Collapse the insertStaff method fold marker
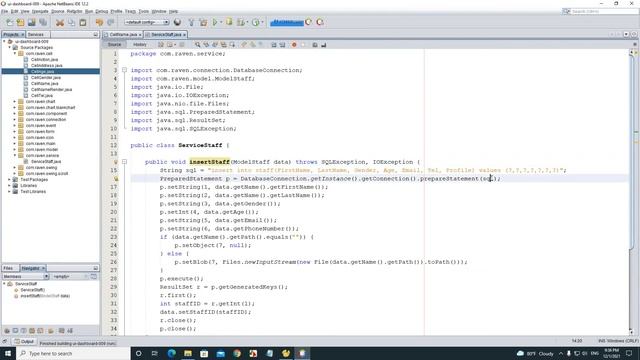Screen dimensions: 640x360 pyautogui.click(x=124, y=162)
